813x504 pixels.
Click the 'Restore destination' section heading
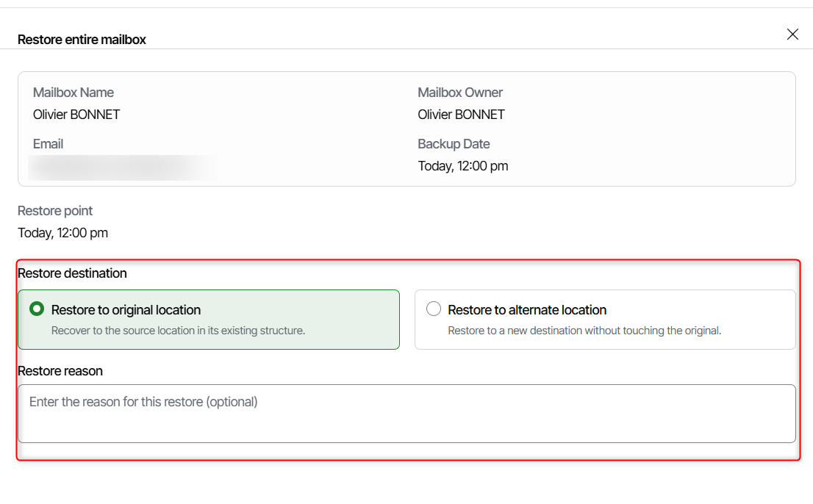pos(72,273)
